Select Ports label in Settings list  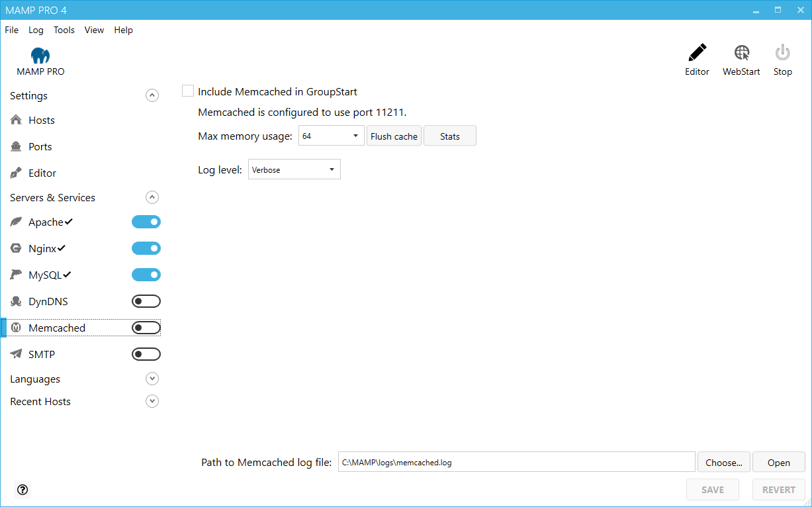(40, 146)
